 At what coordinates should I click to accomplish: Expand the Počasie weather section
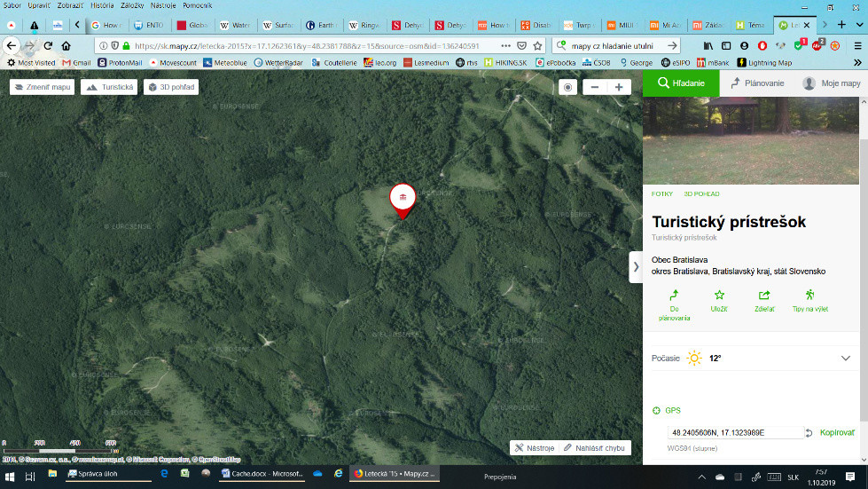click(x=845, y=358)
